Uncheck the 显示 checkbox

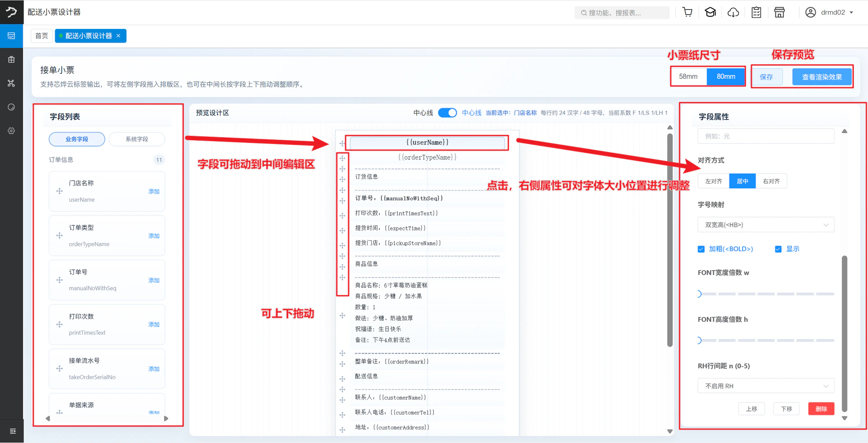pyautogui.click(x=778, y=249)
